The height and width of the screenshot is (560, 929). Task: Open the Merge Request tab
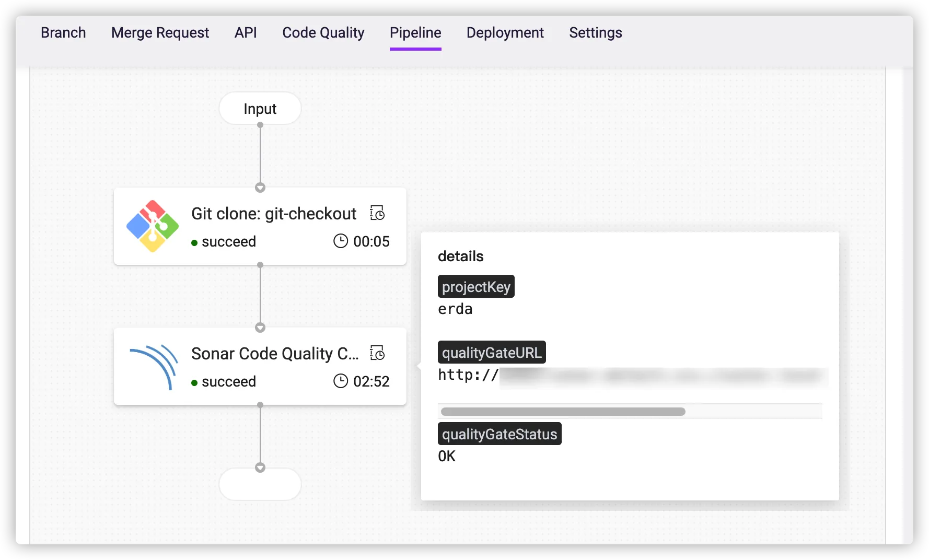click(160, 33)
